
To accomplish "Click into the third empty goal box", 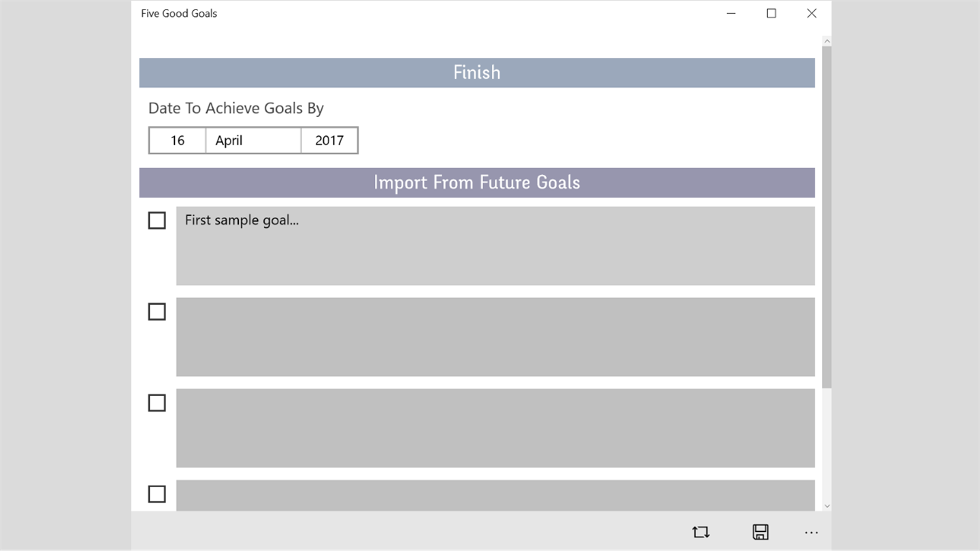I will click(495, 428).
